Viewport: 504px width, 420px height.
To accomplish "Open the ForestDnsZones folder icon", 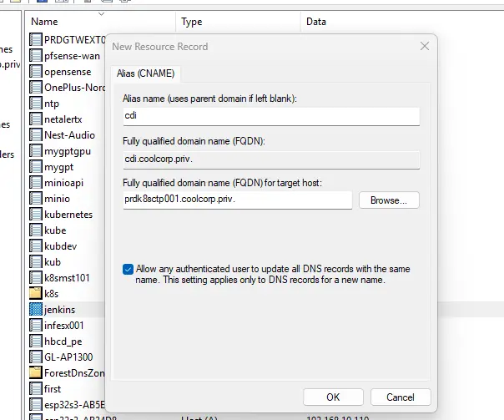I will [x=36, y=372].
